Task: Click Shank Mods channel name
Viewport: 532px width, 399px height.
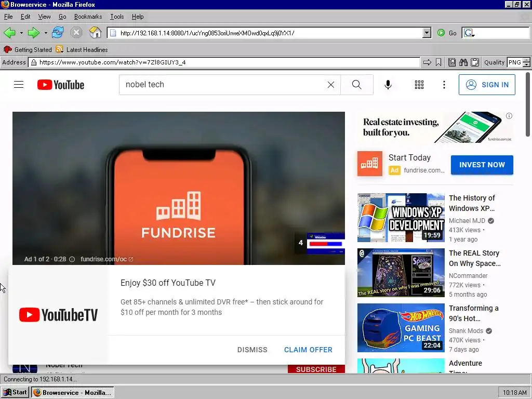Action: 466,330
